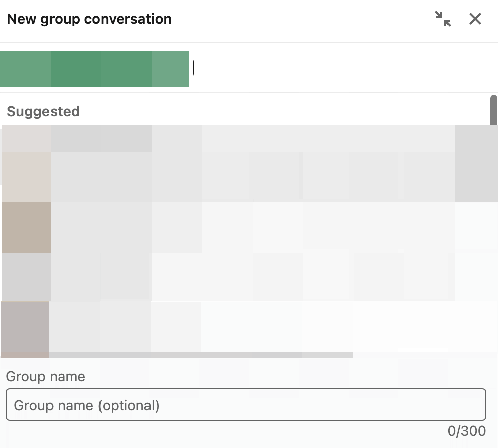Screen dimensions: 498x448
Task: Click the Group name (optional) text box
Action: pos(246,405)
